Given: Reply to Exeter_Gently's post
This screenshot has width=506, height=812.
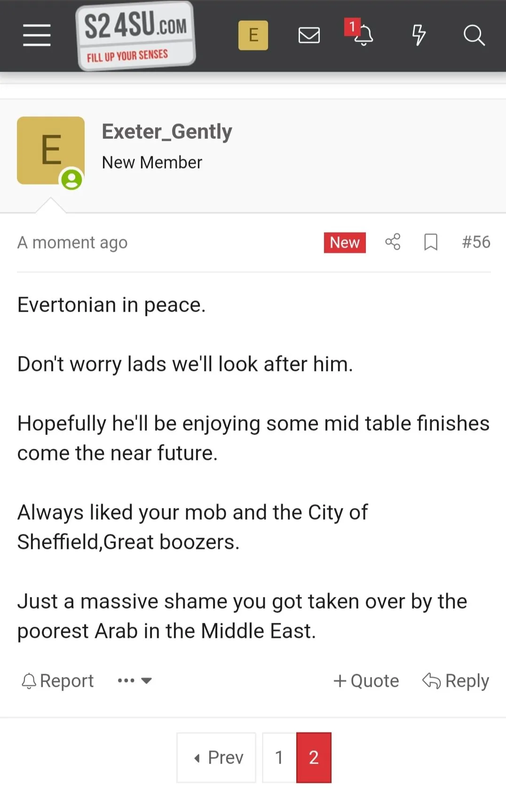Looking at the screenshot, I should pyautogui.click(x=456, y=681).
